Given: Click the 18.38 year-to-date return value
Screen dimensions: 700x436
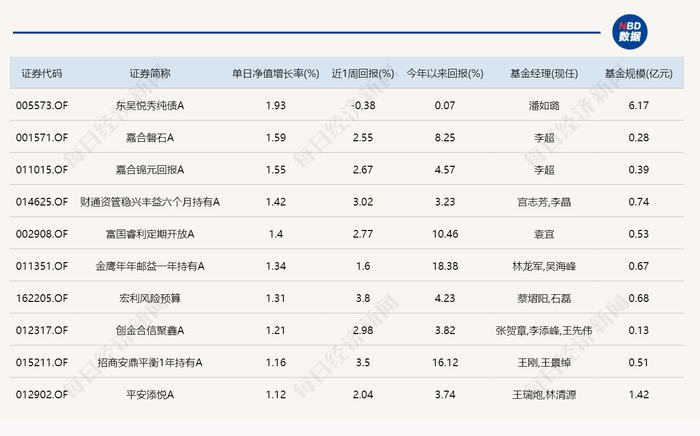Looking at the screenshot, I should tap(445, 266).
